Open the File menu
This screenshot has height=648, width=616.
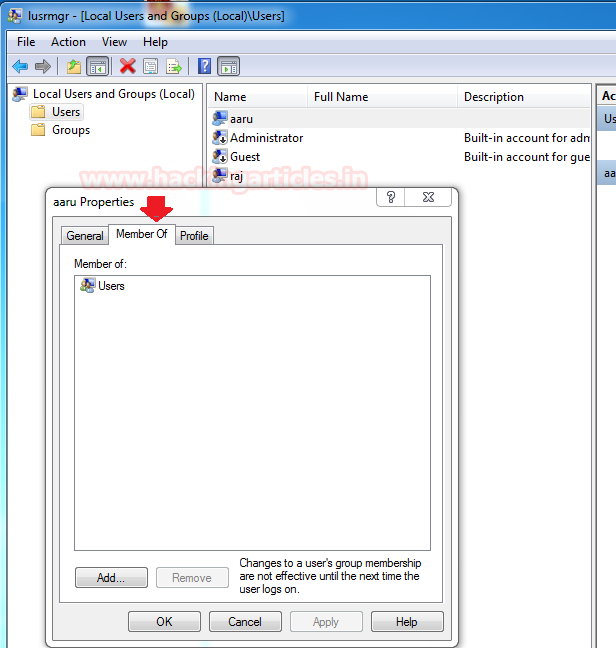(x=26, y=42)
